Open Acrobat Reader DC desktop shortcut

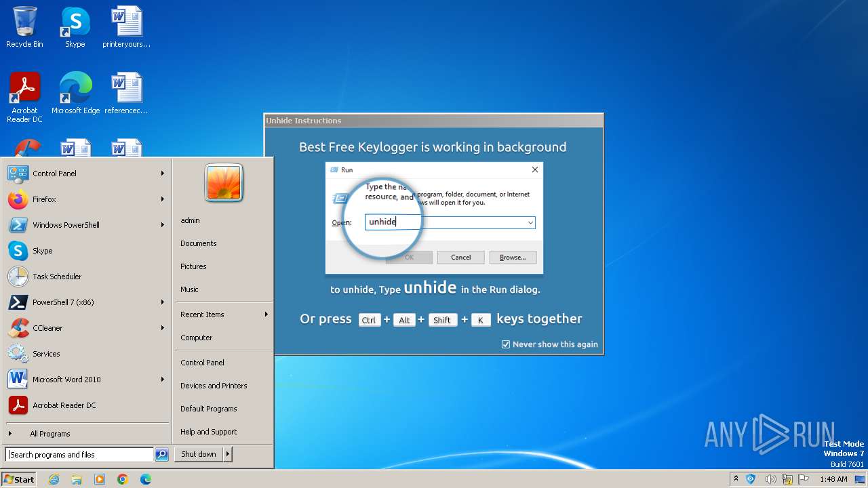(x=24, y=97)
